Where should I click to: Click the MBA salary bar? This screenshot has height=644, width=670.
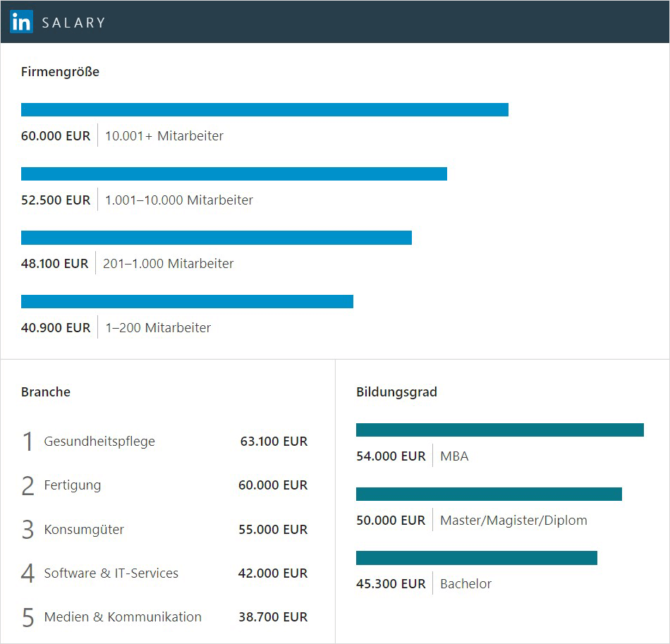(x=499, y=430)
